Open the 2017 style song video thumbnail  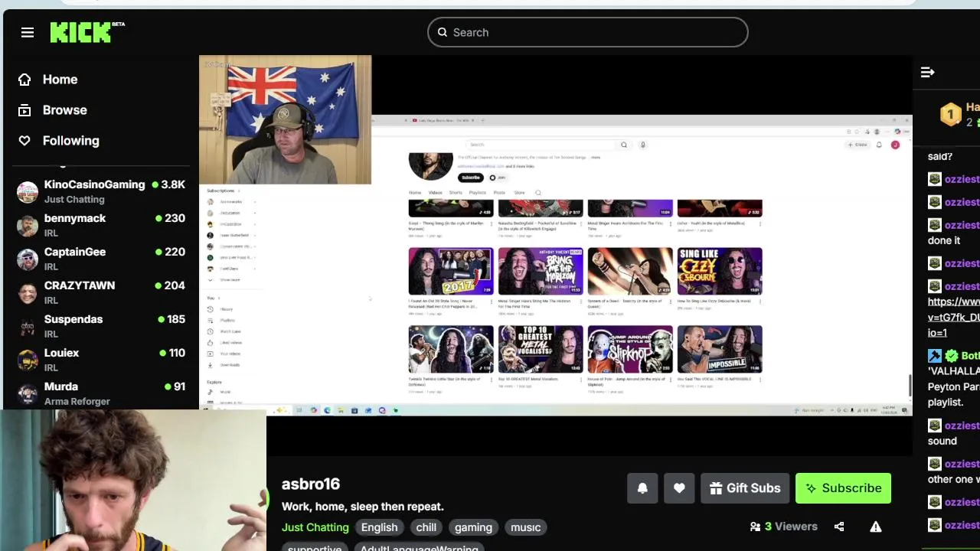pyautogui.click(x=451, y=271)
